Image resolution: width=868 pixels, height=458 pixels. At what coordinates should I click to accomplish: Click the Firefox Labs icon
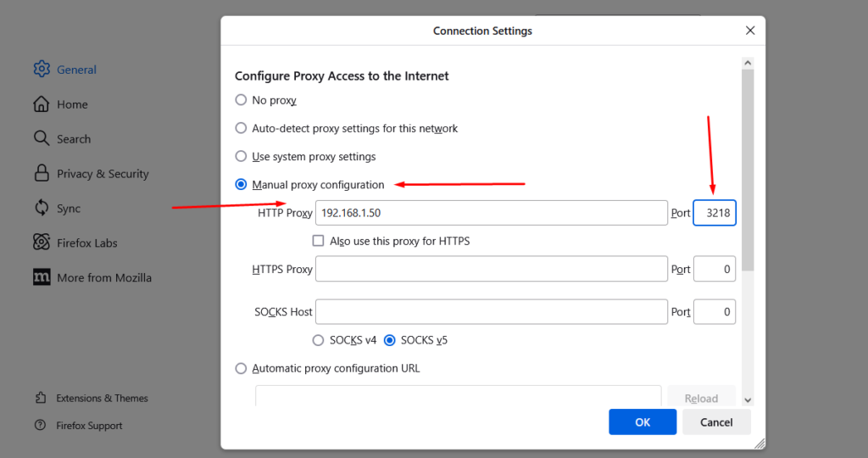[42, 243]
